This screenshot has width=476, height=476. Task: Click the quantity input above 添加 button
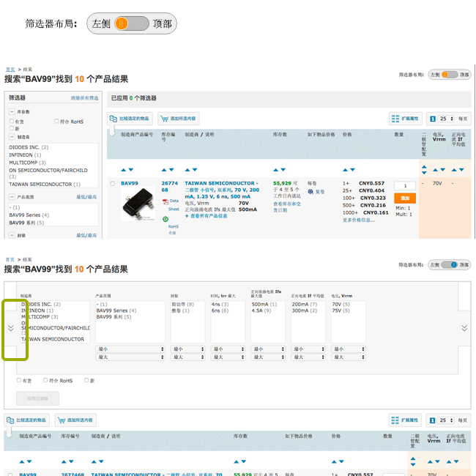405,186
